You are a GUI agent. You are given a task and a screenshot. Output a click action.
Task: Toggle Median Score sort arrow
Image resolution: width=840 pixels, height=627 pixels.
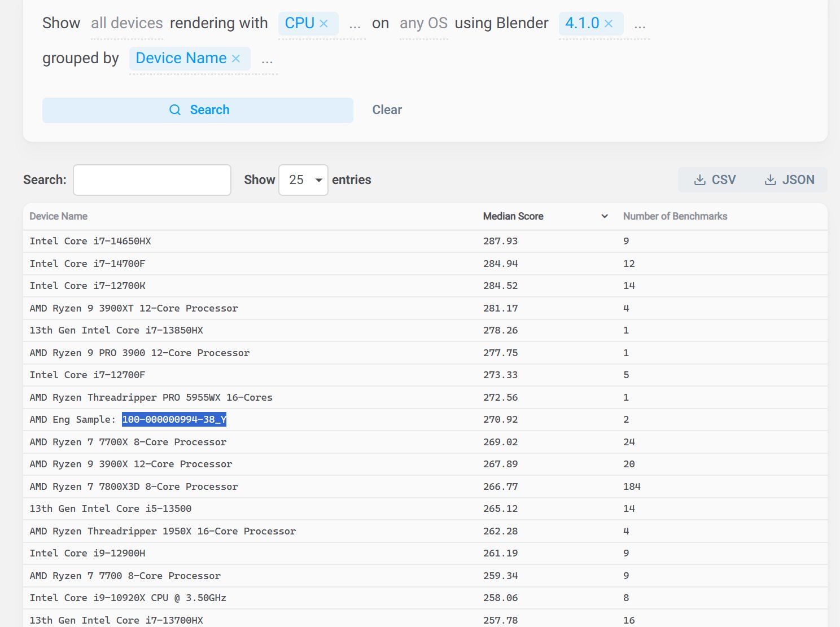pyautogui.click(x=605, y=216)
